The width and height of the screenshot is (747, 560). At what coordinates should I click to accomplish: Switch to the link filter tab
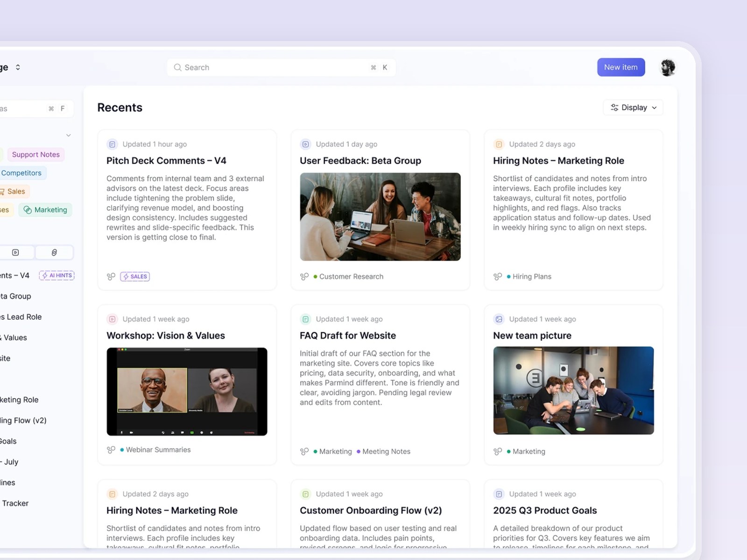pyautogui.click(x=54, y=252)
